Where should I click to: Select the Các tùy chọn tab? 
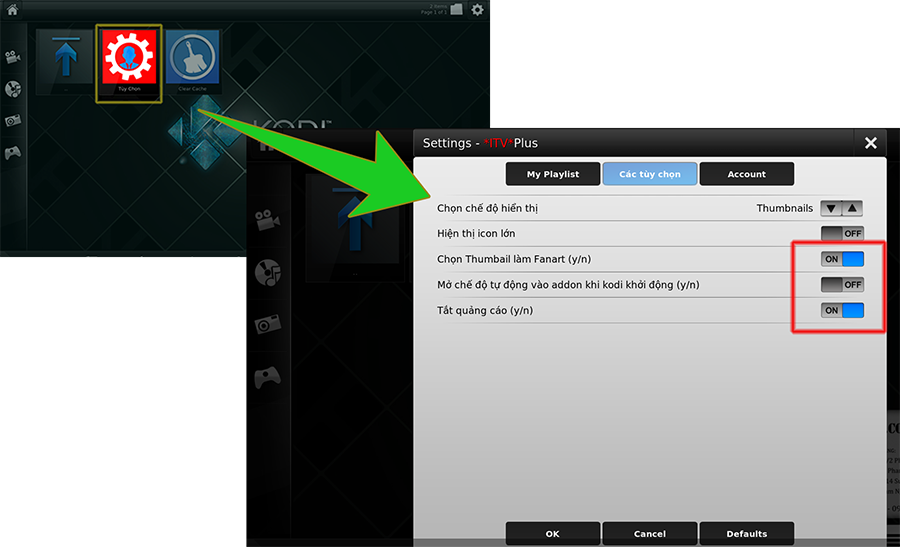[650, 174]
